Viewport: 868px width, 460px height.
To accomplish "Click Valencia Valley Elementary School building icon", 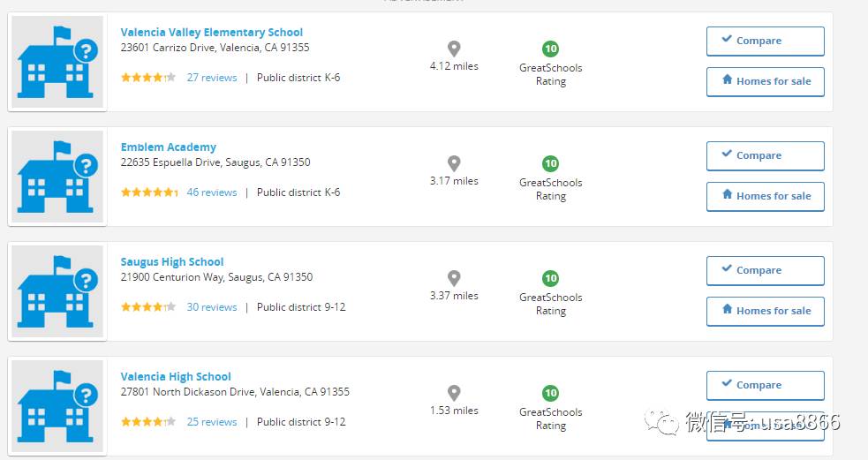I will pos(57,62).
